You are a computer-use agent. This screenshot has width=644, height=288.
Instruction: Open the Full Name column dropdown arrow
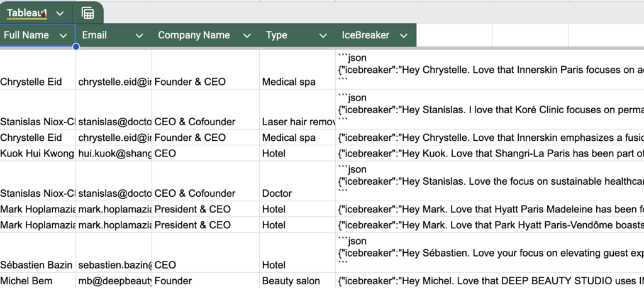(x=63, y=36)
